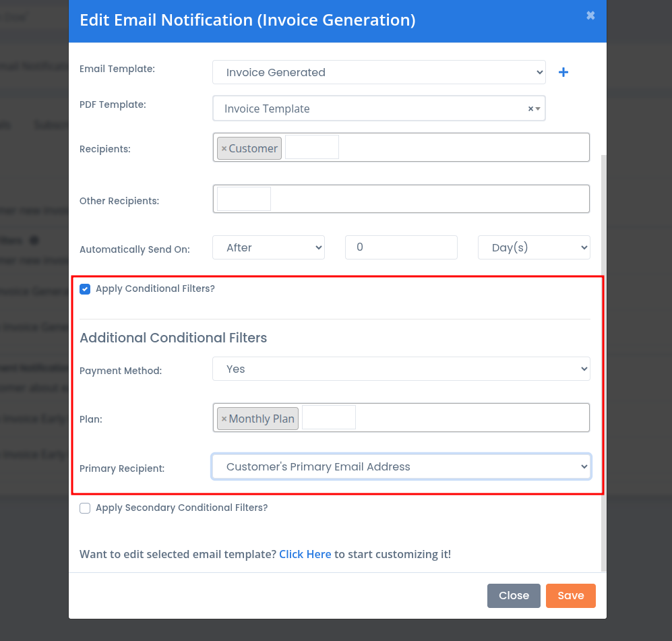Clear PDF Template selection with x
The image size is (672, 641).
point(530,109)
